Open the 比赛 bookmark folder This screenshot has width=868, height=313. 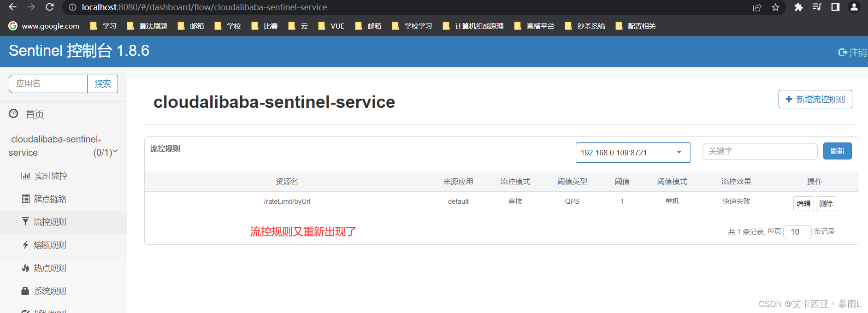tap(265, 26)
